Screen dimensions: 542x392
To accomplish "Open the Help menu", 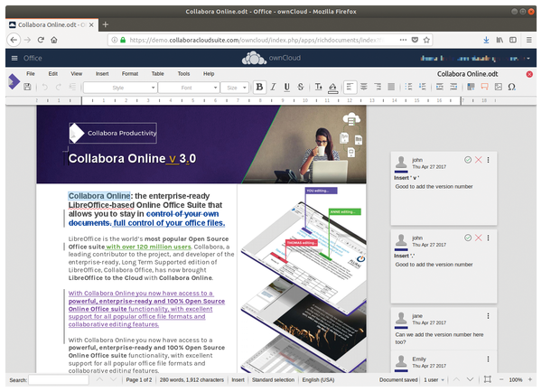I will click(x=209, y=74).
